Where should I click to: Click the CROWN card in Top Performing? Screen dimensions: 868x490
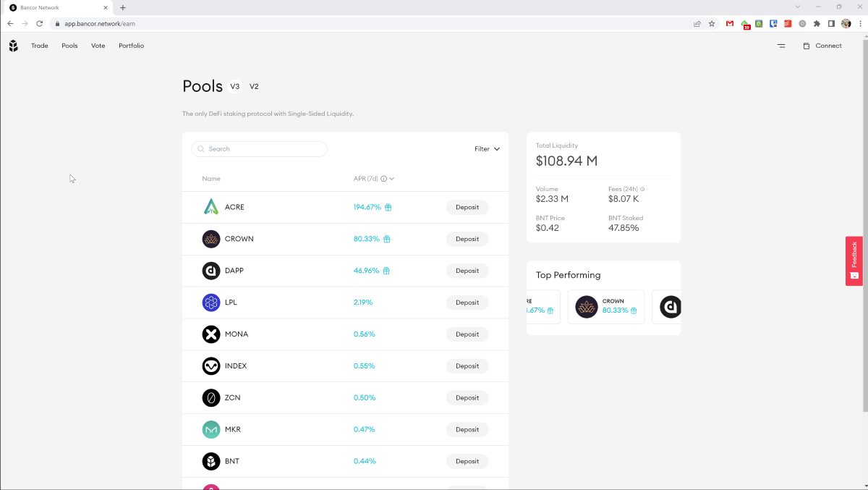[x=606, y=307]
